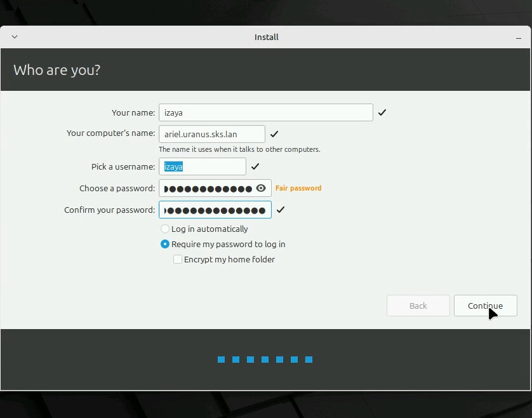Choose Require my password to log in
Viewport: 532px width, 418px height.
[165, 244]
